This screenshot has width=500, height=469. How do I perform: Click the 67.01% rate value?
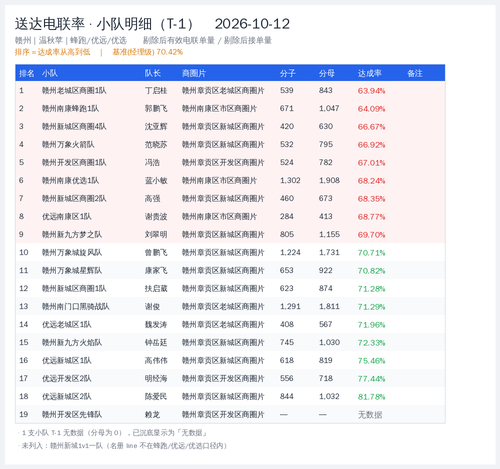[x=371, y=163]
